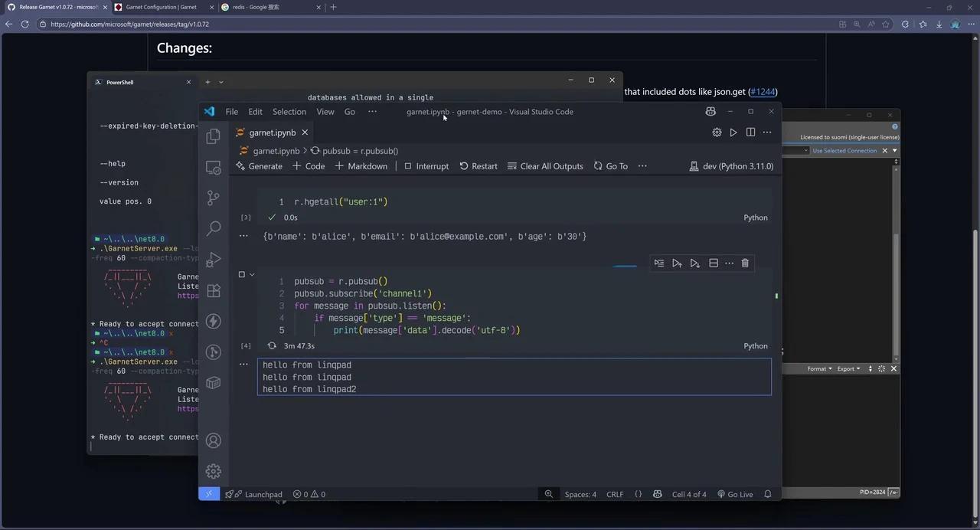Click Clear All Outputs button
Image resolution: width=980 pixels, height=530 pixels.
pyautogui.click(x=545, y=166)
